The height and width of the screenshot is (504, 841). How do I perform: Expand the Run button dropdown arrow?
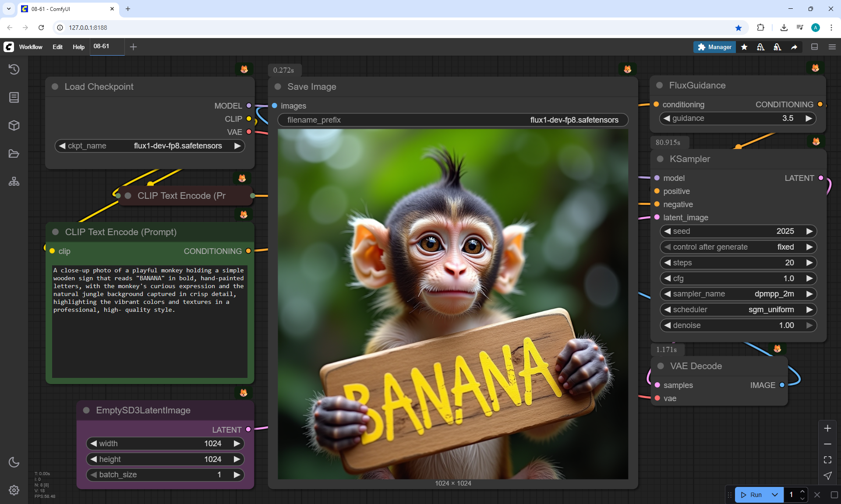tap(775, 495)
